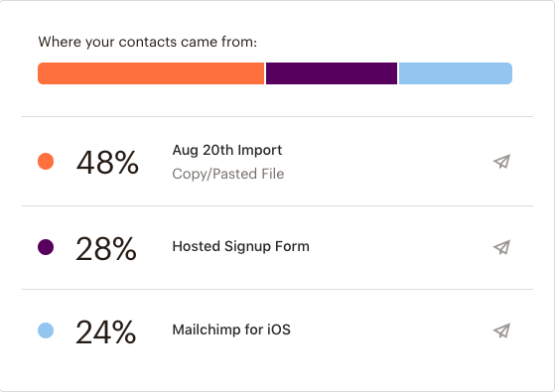Screen dimensions: 558x392
Task: Click the 24% figure
Action: [x=105, y=331]
